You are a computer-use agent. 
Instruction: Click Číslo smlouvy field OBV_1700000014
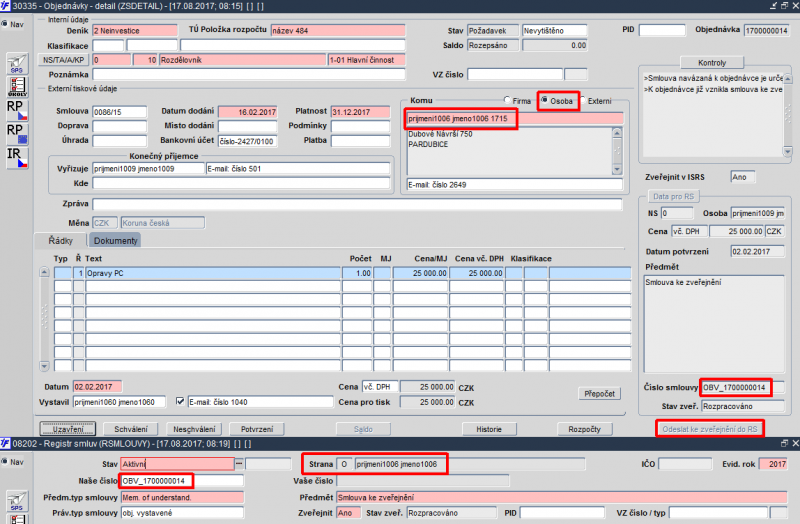(x=736, y=388)
